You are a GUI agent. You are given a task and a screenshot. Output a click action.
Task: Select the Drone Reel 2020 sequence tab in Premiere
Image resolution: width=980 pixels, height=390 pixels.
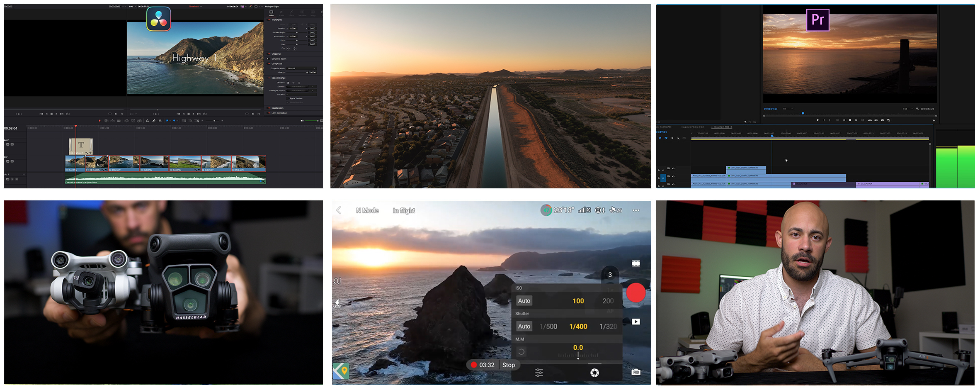tap(722, 127)
